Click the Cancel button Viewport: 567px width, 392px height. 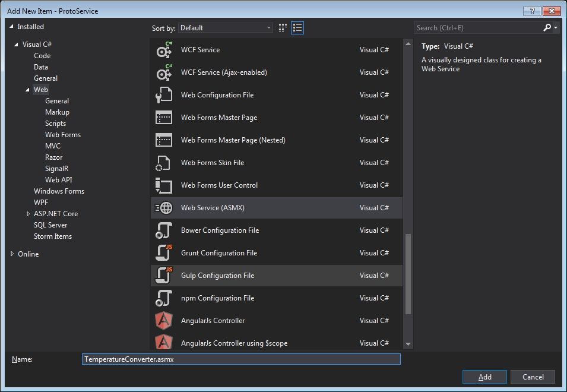click(x=533, y=377)
